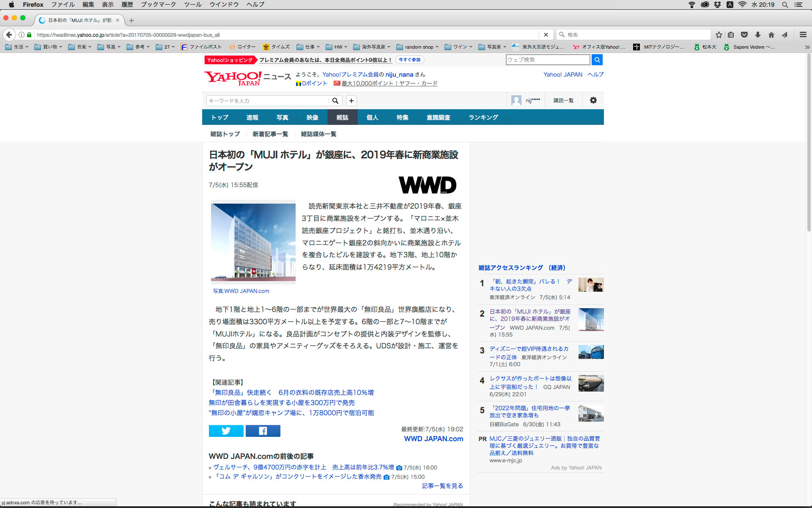
Task: Open the Firefox hamburger menu
Action: point(803,35)
